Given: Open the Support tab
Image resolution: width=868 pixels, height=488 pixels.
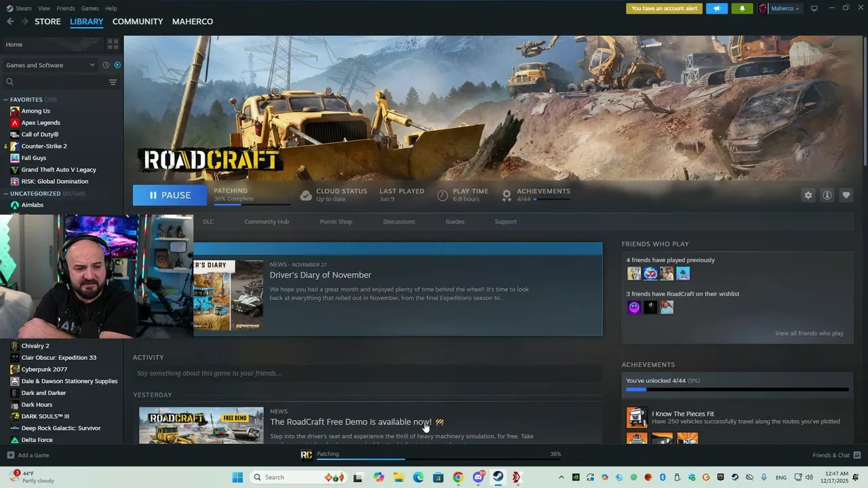Looking at the screenshot, I should click(505, 222).
